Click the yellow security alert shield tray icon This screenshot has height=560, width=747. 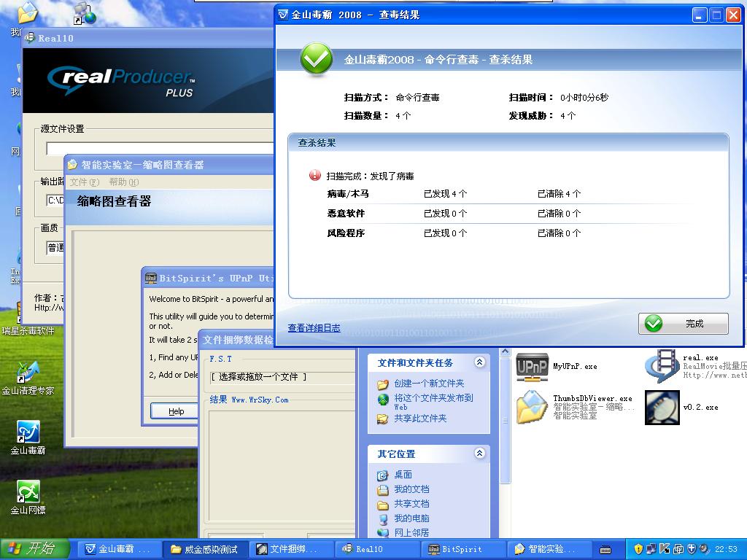click(x=638, y=549)
